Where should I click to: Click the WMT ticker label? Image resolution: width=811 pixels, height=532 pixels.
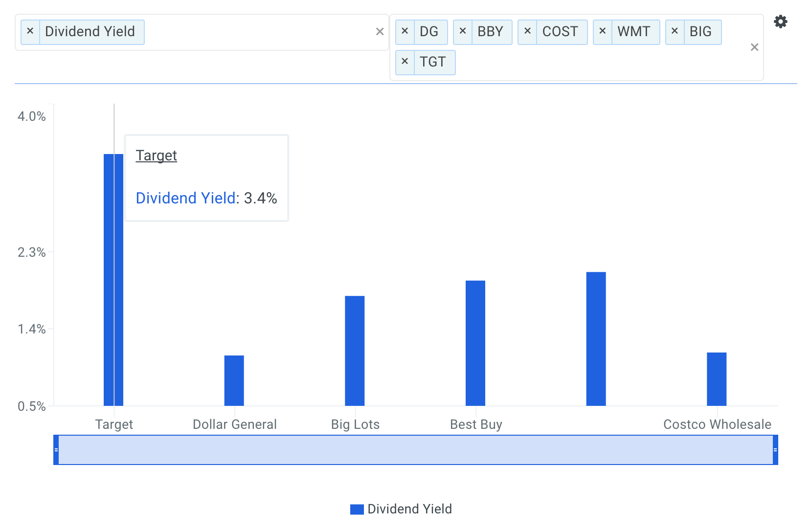tap(633, 32)
